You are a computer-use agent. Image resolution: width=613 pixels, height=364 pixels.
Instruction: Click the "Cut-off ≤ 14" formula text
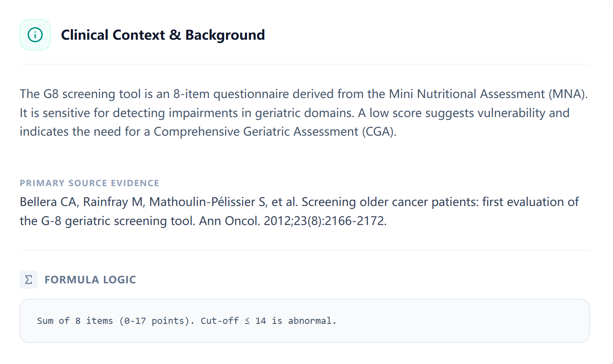(233, 321)
